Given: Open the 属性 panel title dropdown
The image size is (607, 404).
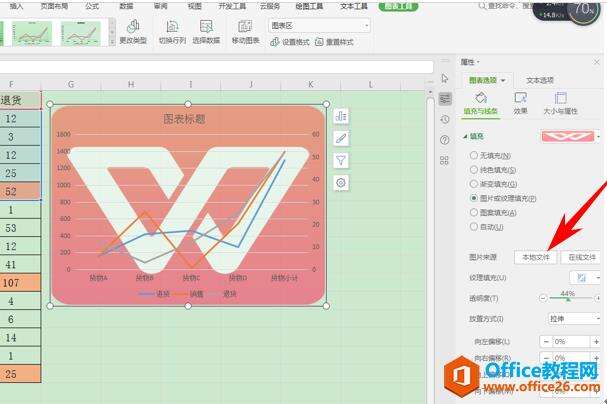Looking at the screenshot, I should pyautogui.click(x=478, y=62).
